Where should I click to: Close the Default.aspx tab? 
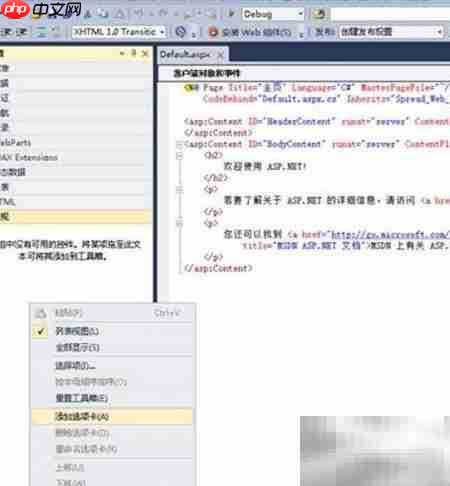[x=220, y=55]
